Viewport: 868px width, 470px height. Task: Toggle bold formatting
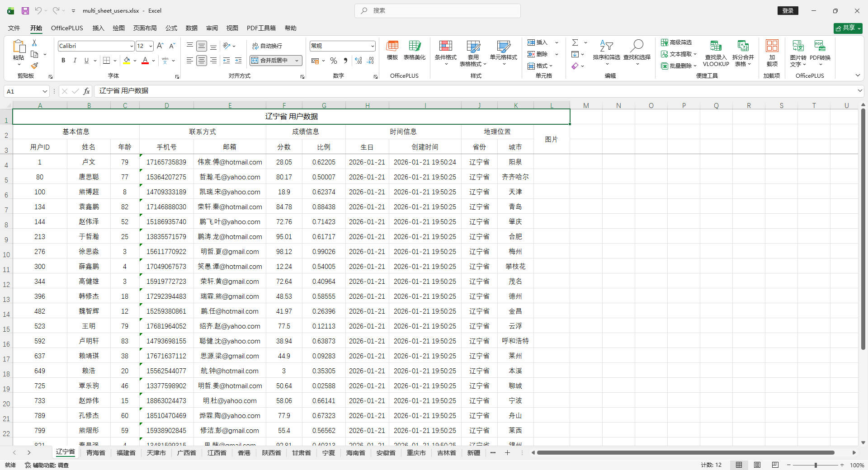63,61
